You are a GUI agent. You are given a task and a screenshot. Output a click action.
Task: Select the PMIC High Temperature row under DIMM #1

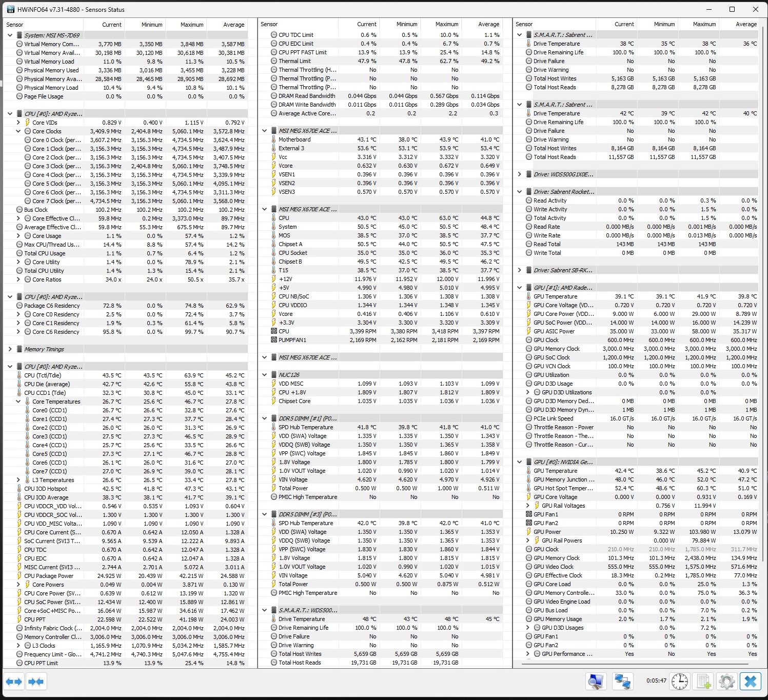coord(381,497)
